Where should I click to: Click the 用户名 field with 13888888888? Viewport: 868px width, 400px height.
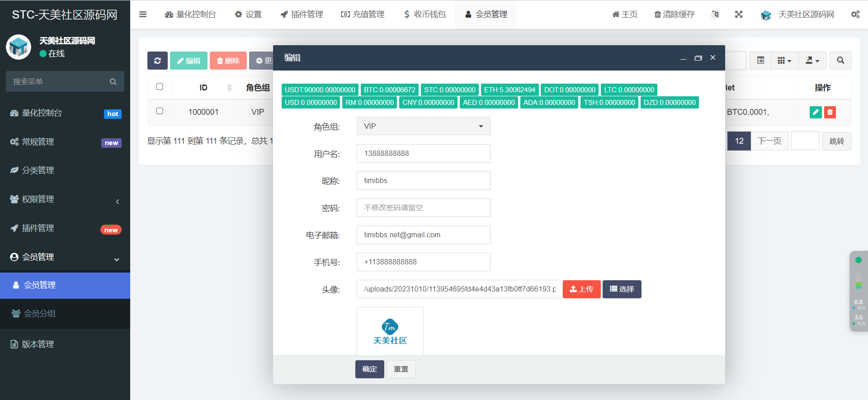(x=424, y=153)
